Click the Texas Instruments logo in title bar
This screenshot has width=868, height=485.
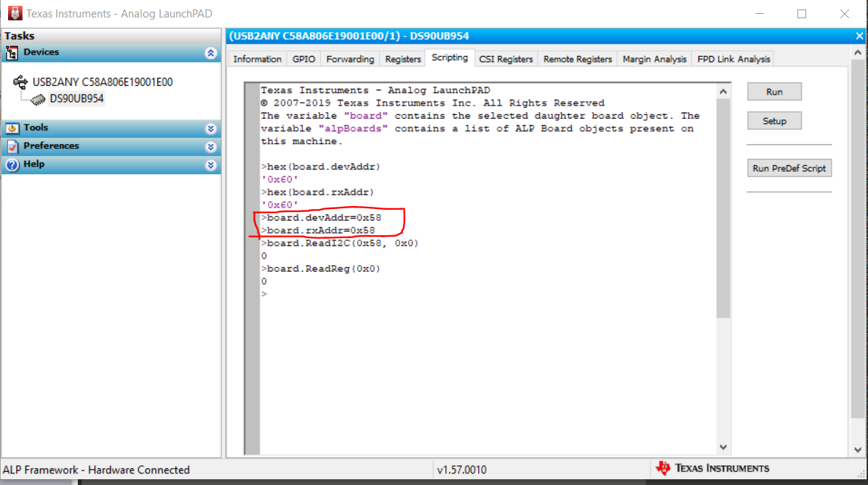14,13
